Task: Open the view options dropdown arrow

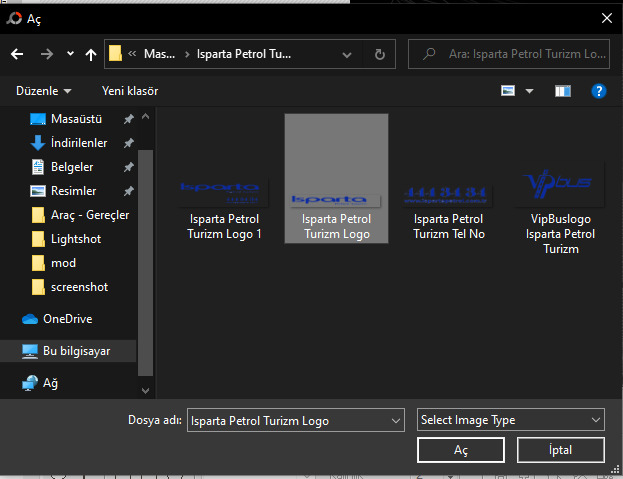Action: coord(529,91)
